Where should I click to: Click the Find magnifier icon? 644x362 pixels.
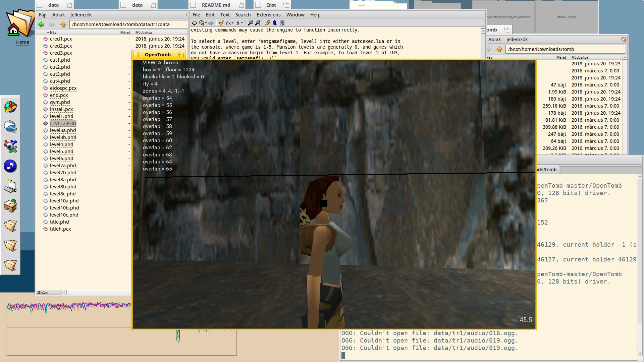pyautogui.click(x=250, y=23)
